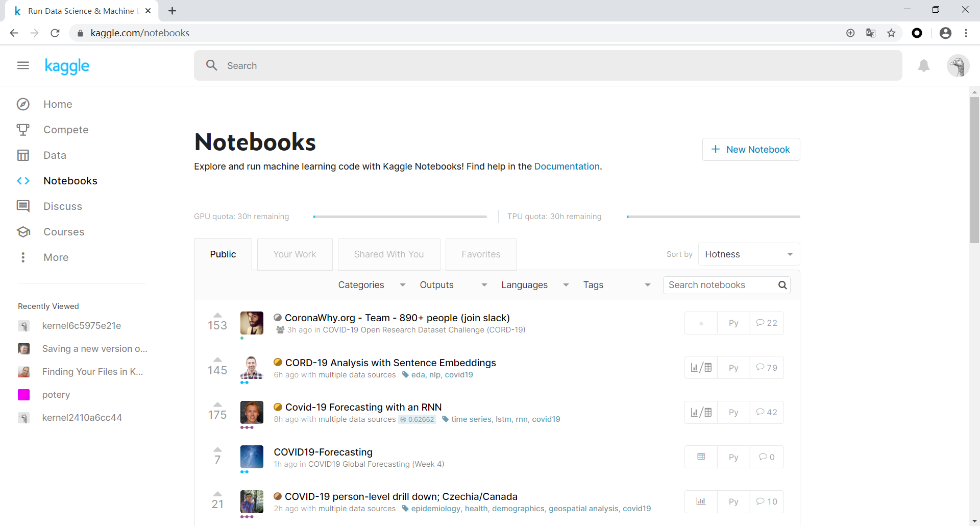Bookmark this page with the star icon
980x526 pixels.
click(x=891, y=33)
